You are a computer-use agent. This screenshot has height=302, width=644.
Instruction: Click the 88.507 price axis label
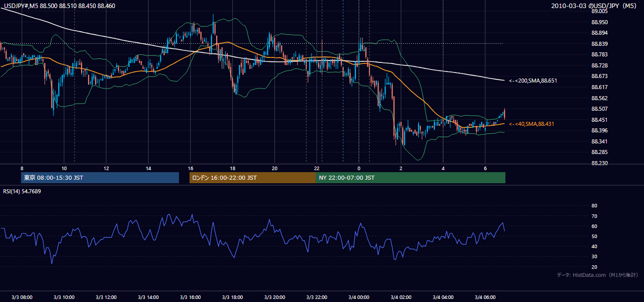coord(600,109)
